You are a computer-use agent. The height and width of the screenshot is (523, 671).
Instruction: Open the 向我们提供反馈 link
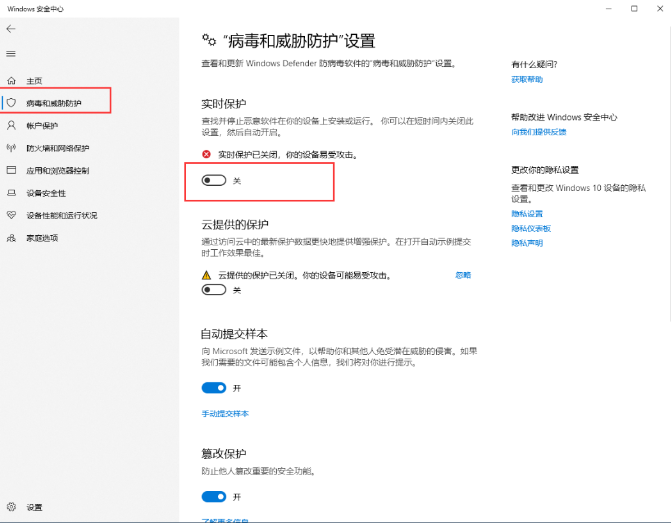[x=538, y=132]
